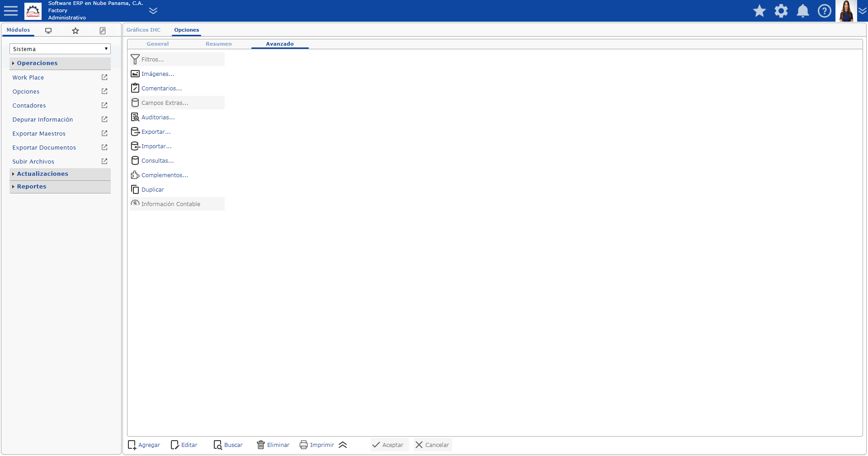Image resolution: width=868 pixels, height=456 pixels.
Task: Click Eliminar trash button
Action: tap(273, 445)
